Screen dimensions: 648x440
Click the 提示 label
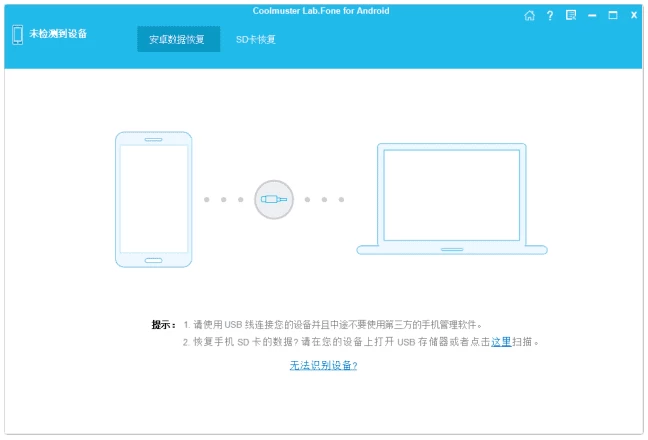click(163, 325)
